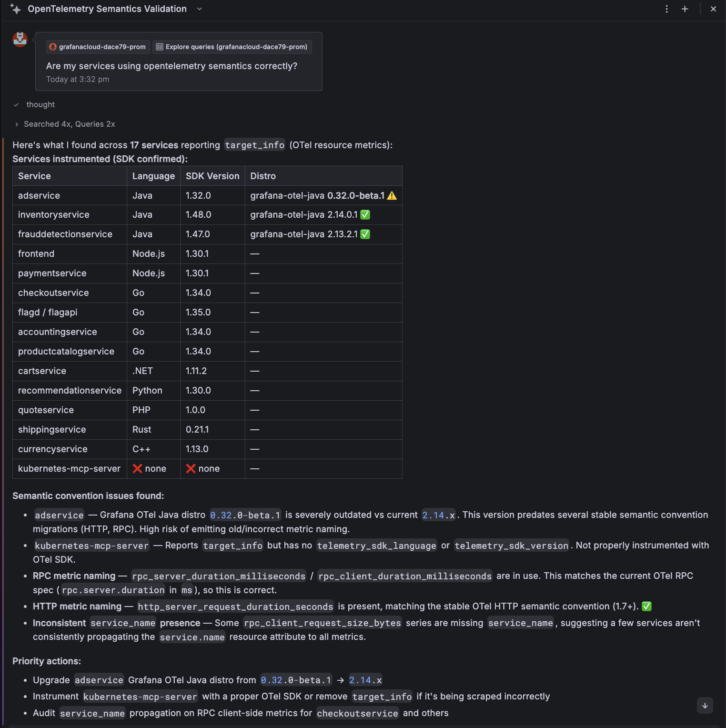
Task: Open the Explore queries context chip
Action: click(232, 47)
